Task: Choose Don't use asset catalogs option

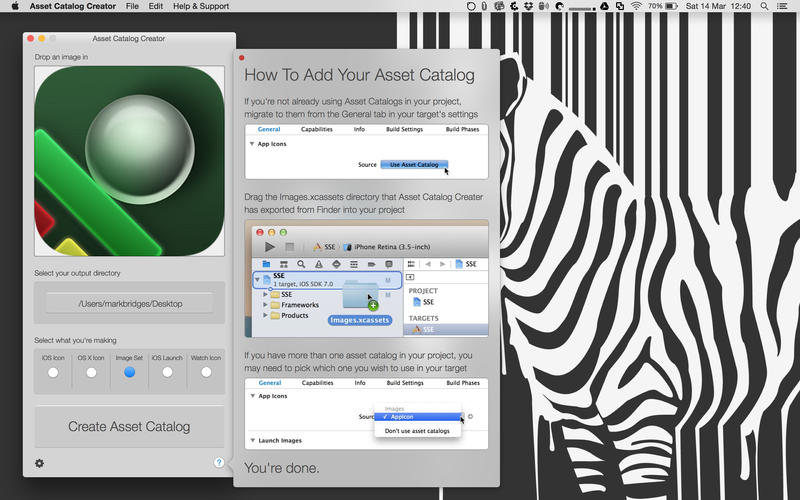Action: [x=417, y=431]
